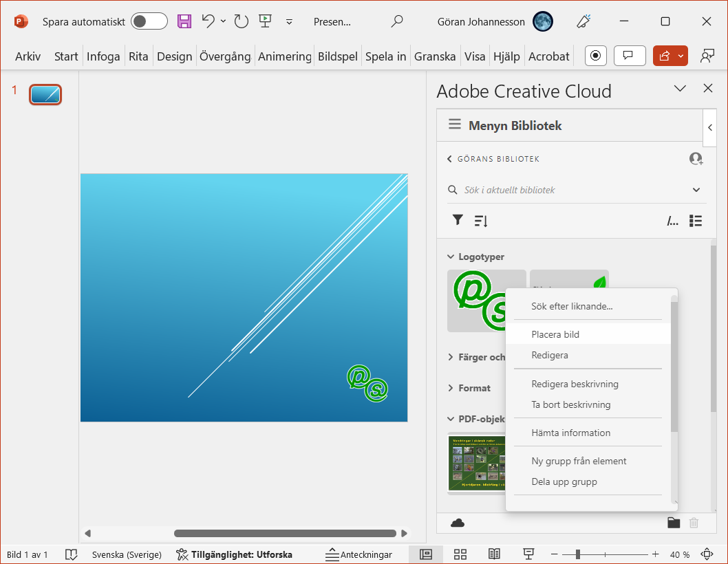Switch library to list view

coord(696,221)
